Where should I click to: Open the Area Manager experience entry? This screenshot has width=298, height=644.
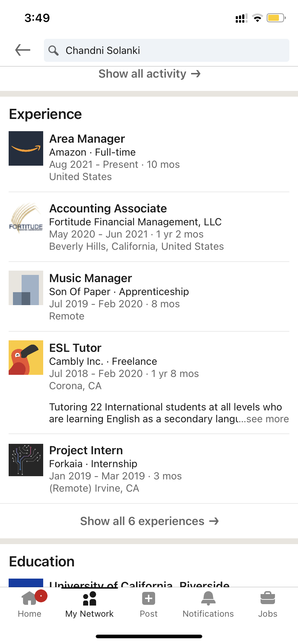(x=149, y=157)
